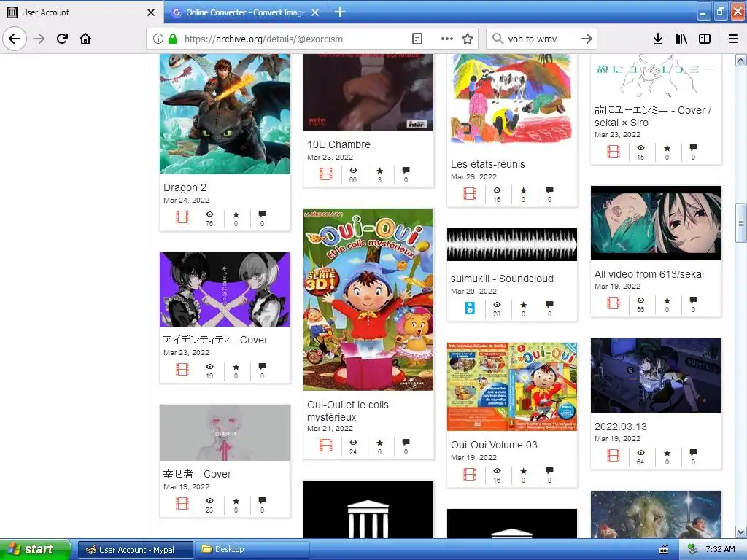This screenshot has height=560, width=747.
Task: Open the hamburger application menu
Action: tap(733, 39)
